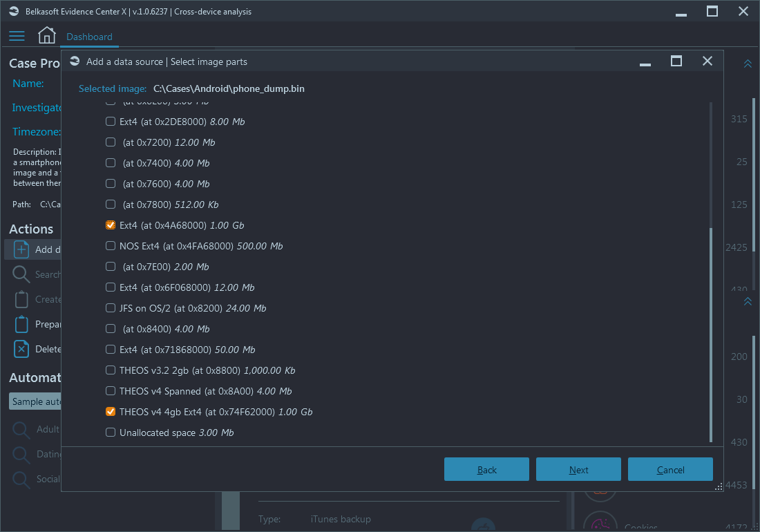The height and width of the screenshot is (532, 760).
Task: Check NOS Ext4 at 0x4FA68000
Action: (x=111, y=246)
